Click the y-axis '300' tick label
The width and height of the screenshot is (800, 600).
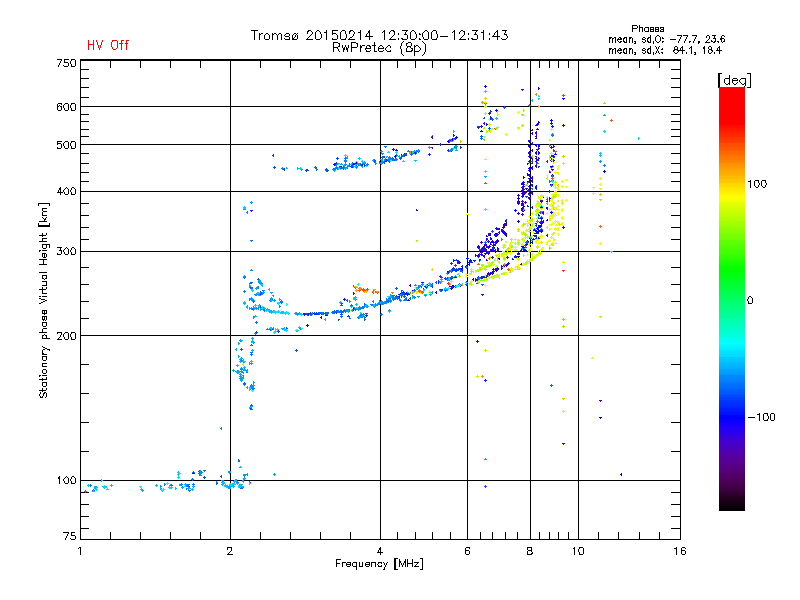click(x=66, y=251)
